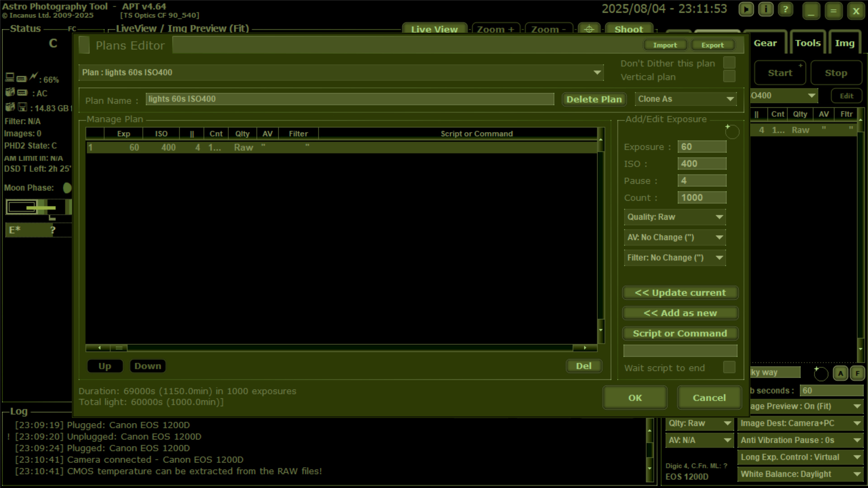
Task: Click the Live View button
Action: click(434, 29)
